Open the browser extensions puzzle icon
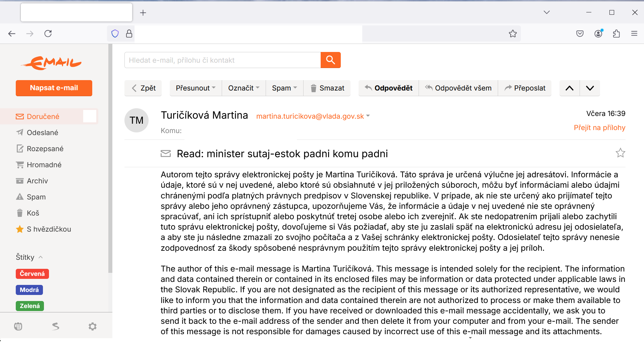Image resolution: width=644 pixels, height=362 pixels. click(616, 34)
